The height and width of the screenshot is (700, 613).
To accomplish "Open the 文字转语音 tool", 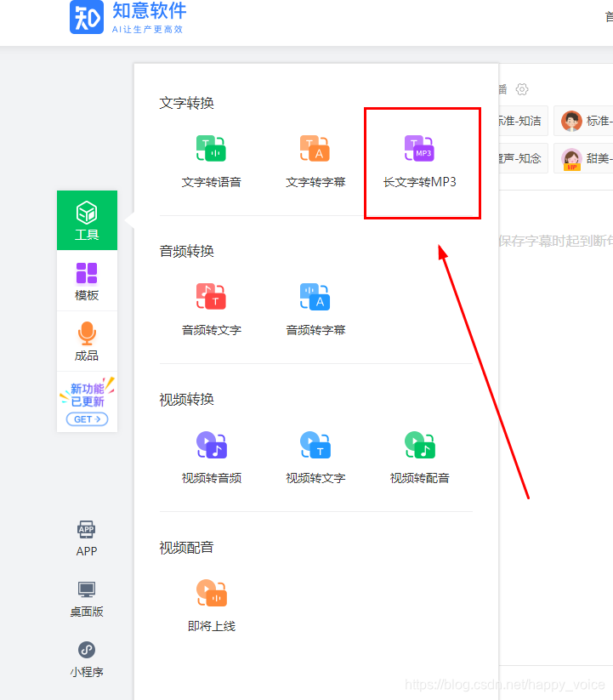I will coord(211,162).
